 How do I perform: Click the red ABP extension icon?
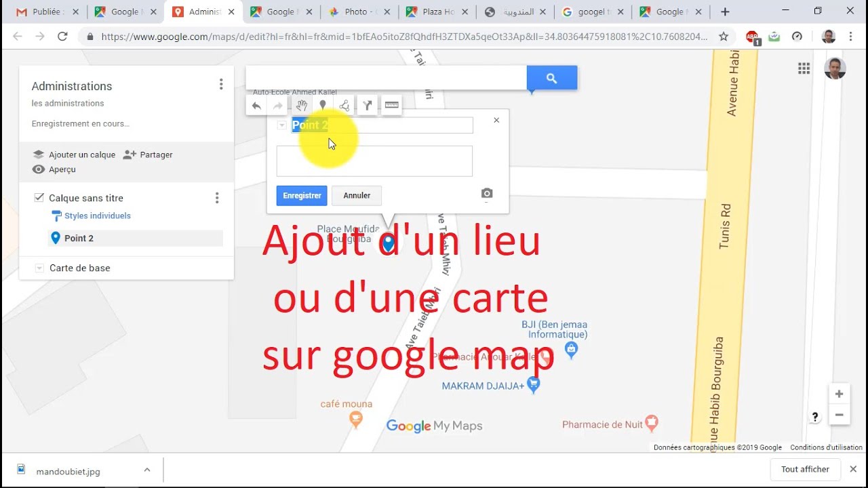[x=753, y=37]
